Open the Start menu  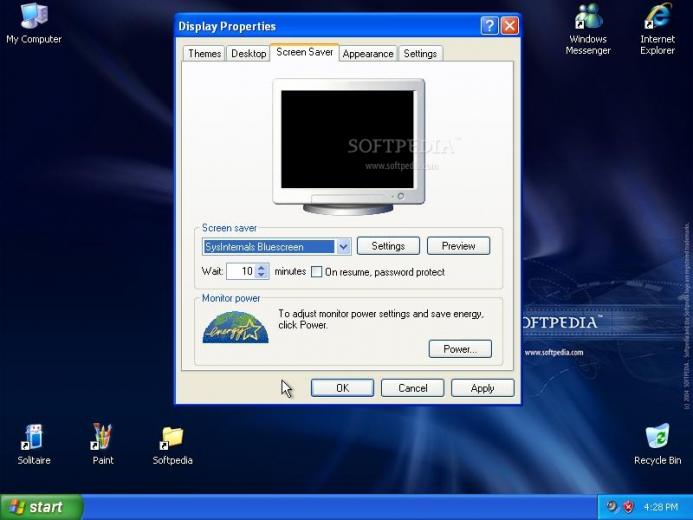point(41,507)
